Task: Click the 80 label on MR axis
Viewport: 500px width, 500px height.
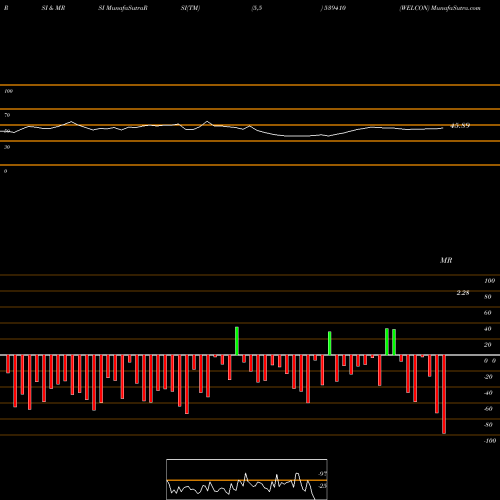Action: 488,297
